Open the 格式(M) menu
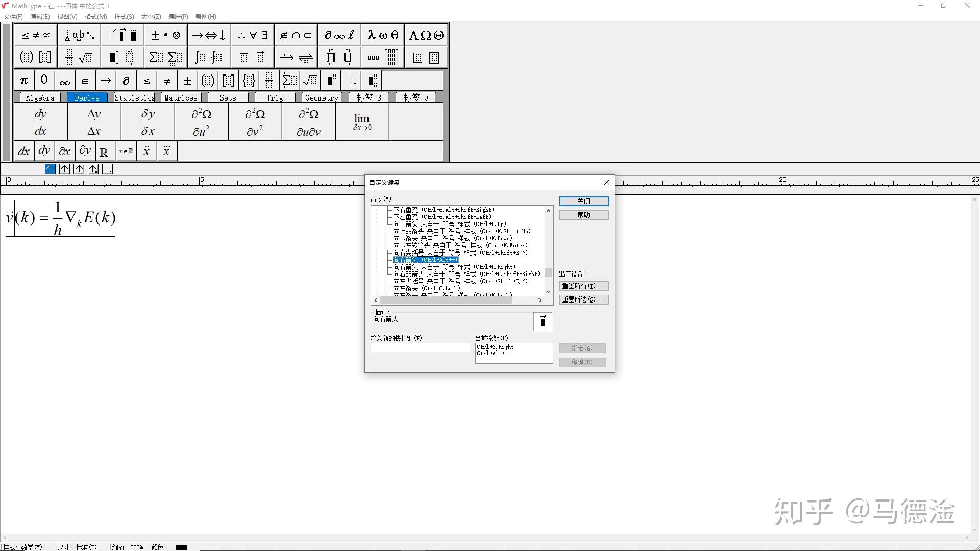The width and height of the screenshot is (980, 551). tap(95, 16)
